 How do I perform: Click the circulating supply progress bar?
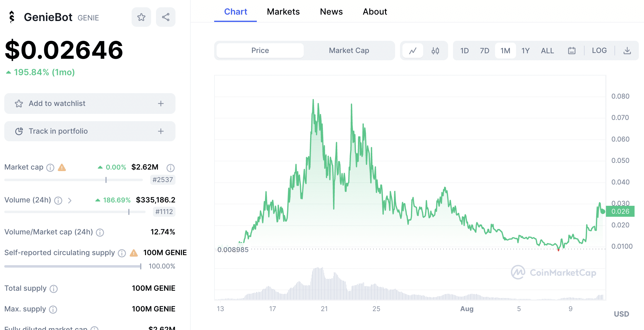pos(73,266)
